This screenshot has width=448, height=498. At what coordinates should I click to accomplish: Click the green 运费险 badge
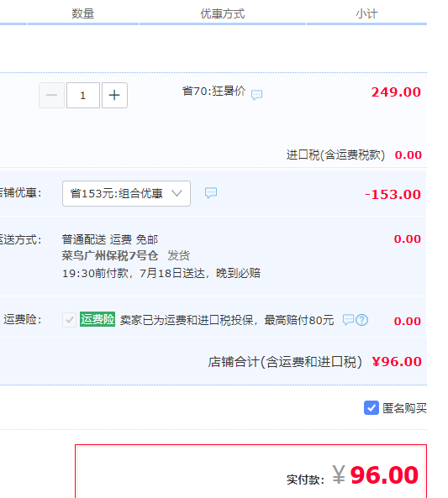(98, 319)
